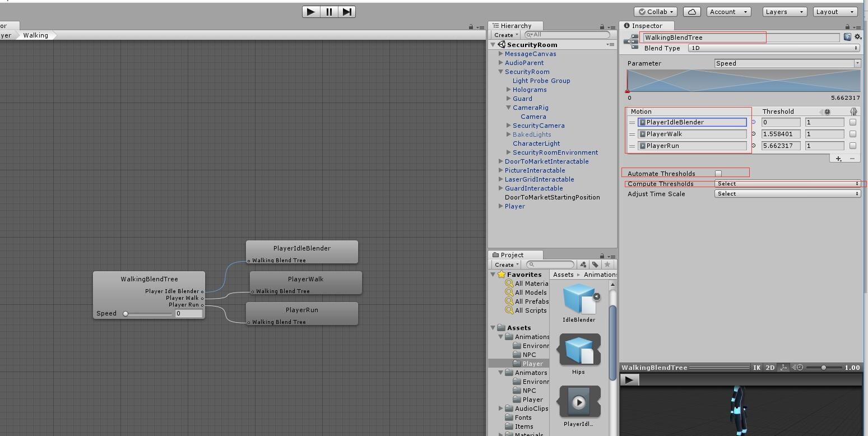Expand the Guard object in Hierarchy
Image resolution: width=868 pixels, height=436 pixels.
509,99
